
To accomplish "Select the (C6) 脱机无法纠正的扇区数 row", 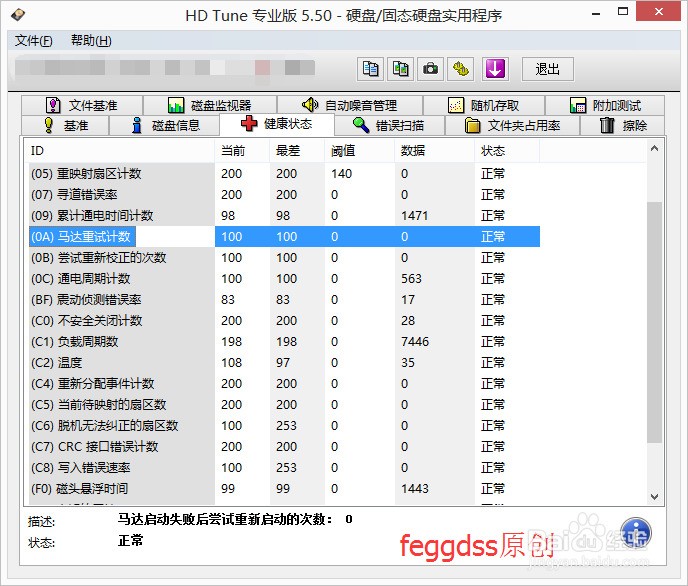I will [x=284, y=426].
